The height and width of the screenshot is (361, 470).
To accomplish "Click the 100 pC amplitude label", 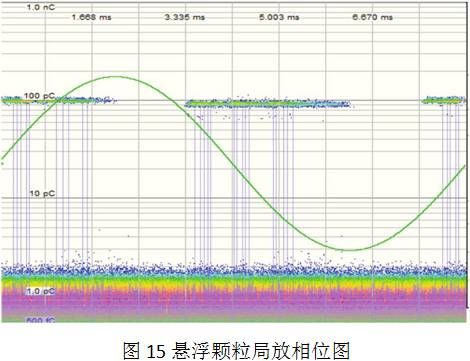I will pyautogui.click(x=39, y=96).
